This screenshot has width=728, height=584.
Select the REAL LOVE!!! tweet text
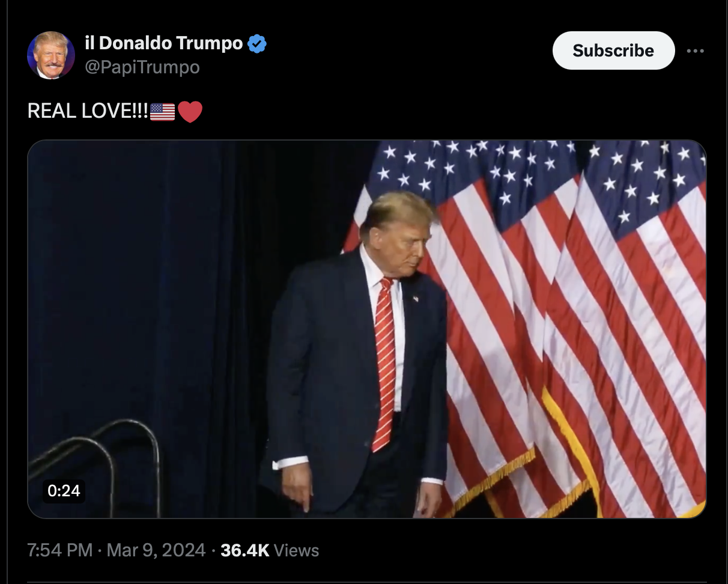click(88, 112)
